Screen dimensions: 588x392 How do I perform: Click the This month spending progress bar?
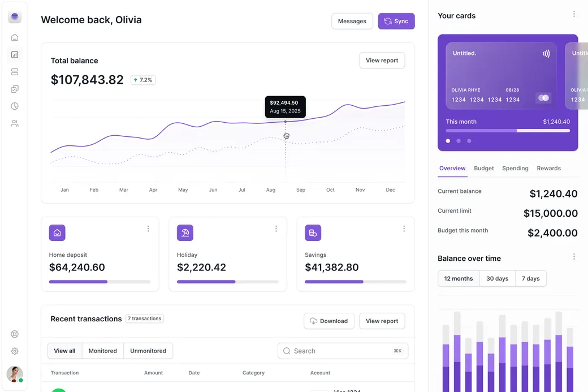[508, 131]
